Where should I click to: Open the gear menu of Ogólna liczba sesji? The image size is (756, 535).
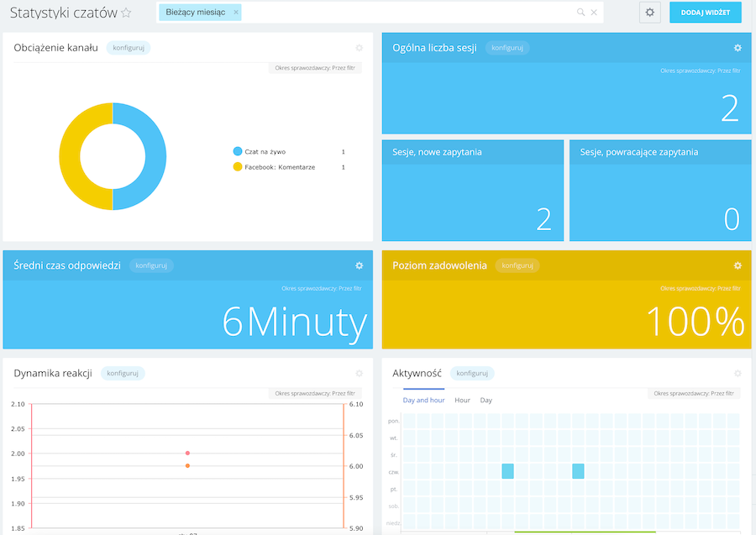[738, 48]
